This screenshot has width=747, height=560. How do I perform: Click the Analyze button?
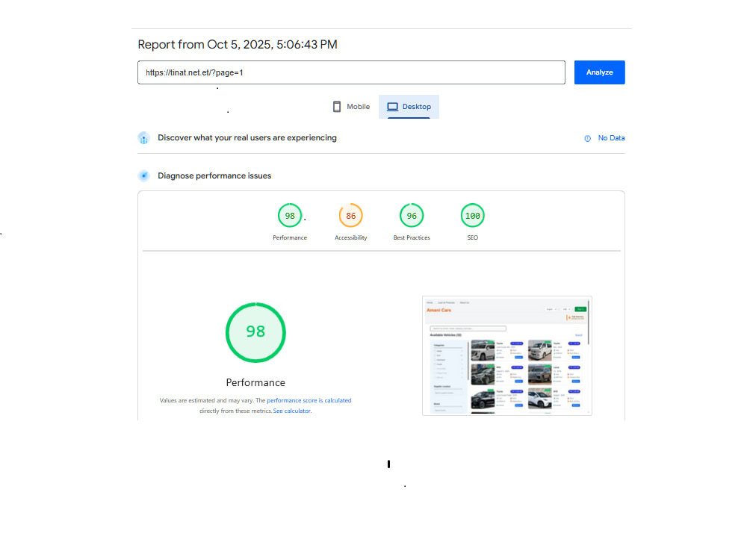pos(599,72)
